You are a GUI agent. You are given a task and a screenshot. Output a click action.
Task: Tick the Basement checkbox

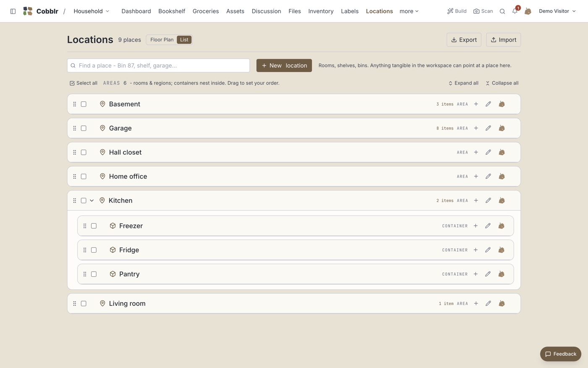click(x=84, y=104)
